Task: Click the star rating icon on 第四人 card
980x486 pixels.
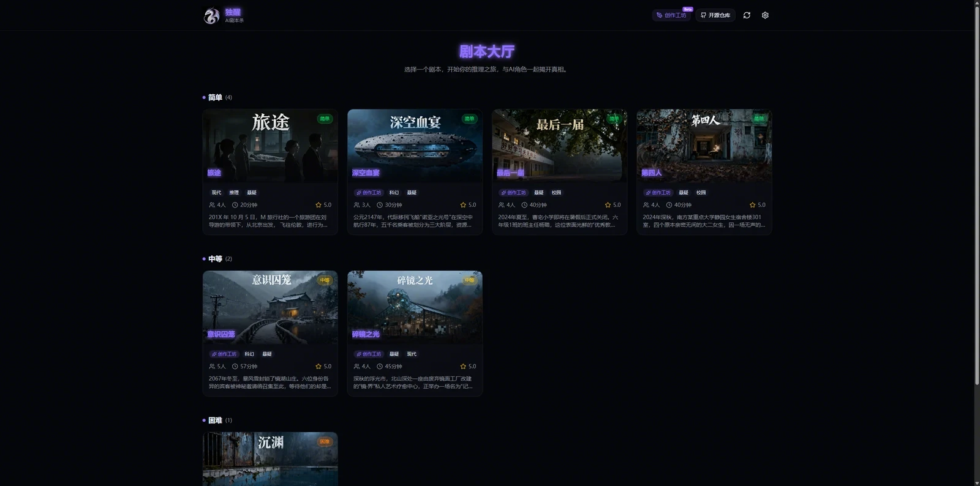Action: click(752, 205)
